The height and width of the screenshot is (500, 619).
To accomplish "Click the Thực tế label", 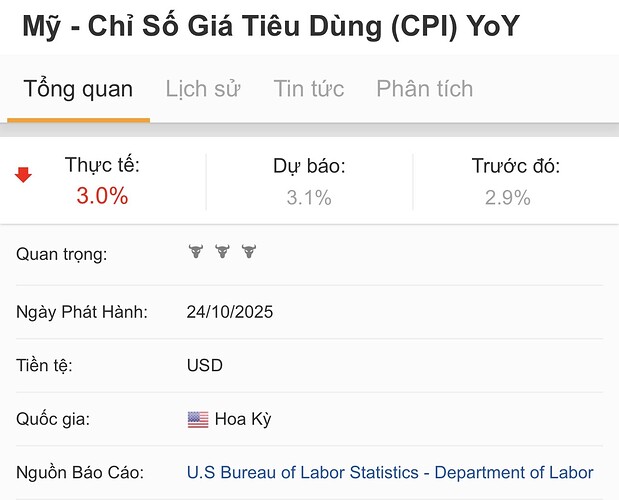I will pos(102,165).
